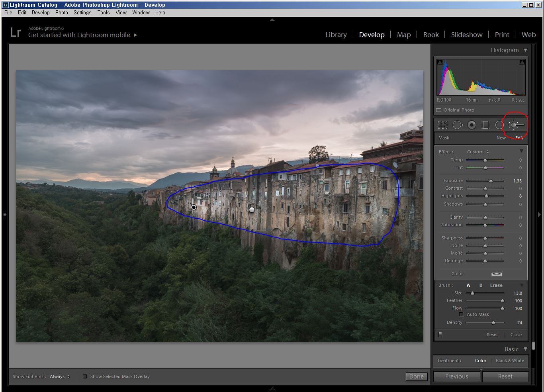Click the highlight clipping indicator in histogram
This screenshot has height=392, width=544.
[522, 62]
